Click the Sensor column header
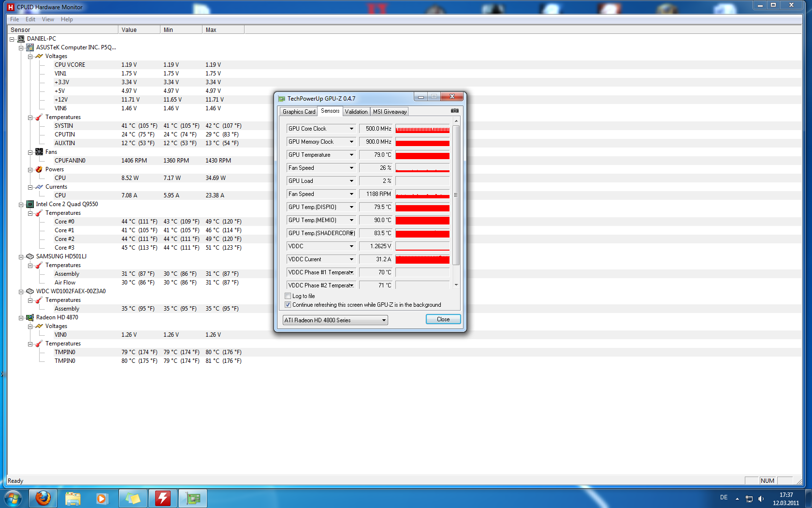The image size is (812, 508). point(63,30)
